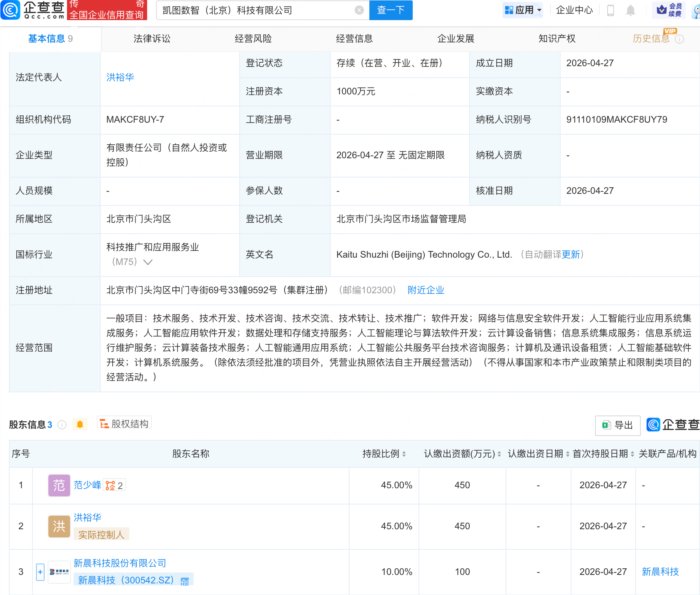Click the 洪 avatar thumbnail
Viewport: 700px width, 595px height.
[x=59, y=526]
